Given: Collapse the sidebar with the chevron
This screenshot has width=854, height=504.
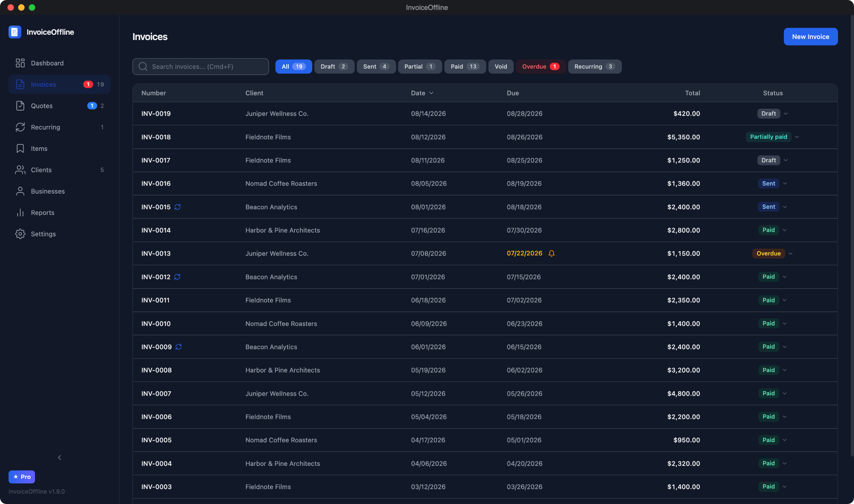Looking at the screenshot, I should click(59, 457).
